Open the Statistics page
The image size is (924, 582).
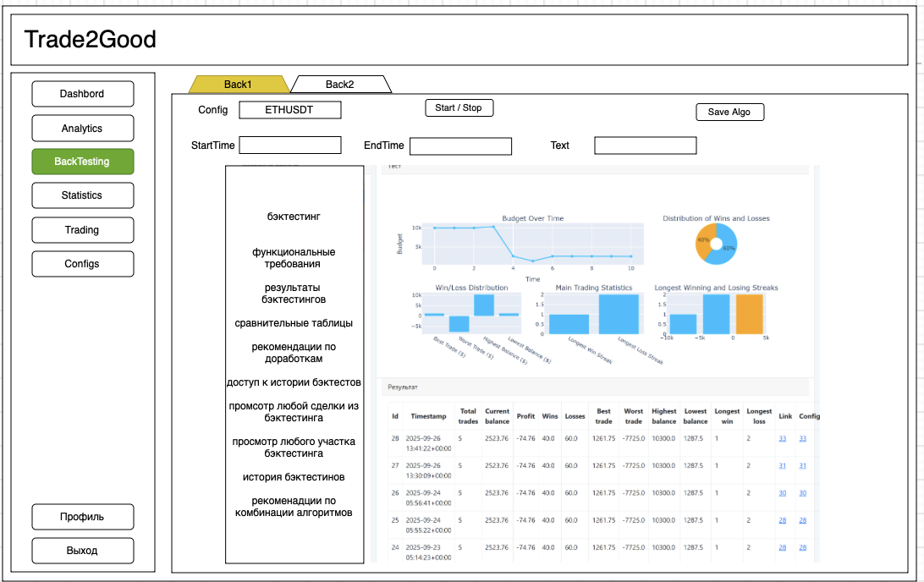(82, 195)
